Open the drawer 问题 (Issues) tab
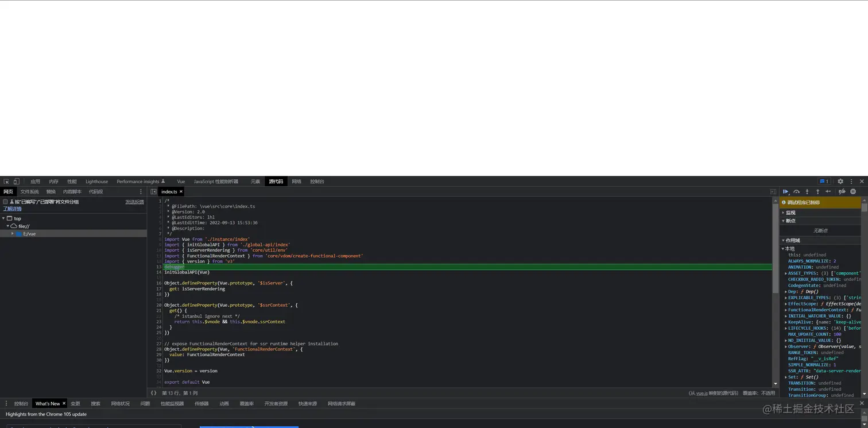Screen dimensions: 868x428 point(145,404)
